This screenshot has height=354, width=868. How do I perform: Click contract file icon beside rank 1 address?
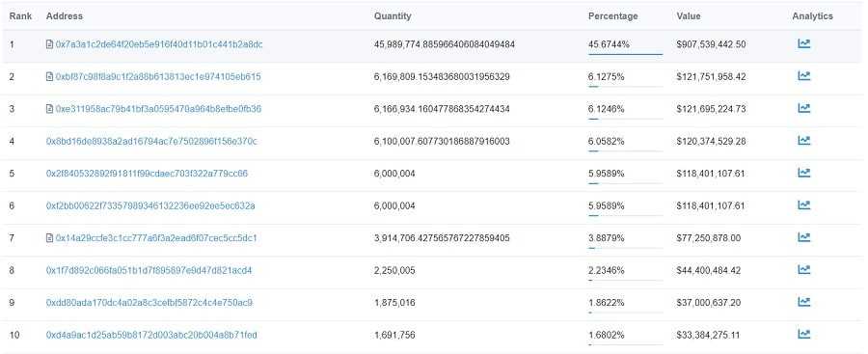[x=50, y=44]
